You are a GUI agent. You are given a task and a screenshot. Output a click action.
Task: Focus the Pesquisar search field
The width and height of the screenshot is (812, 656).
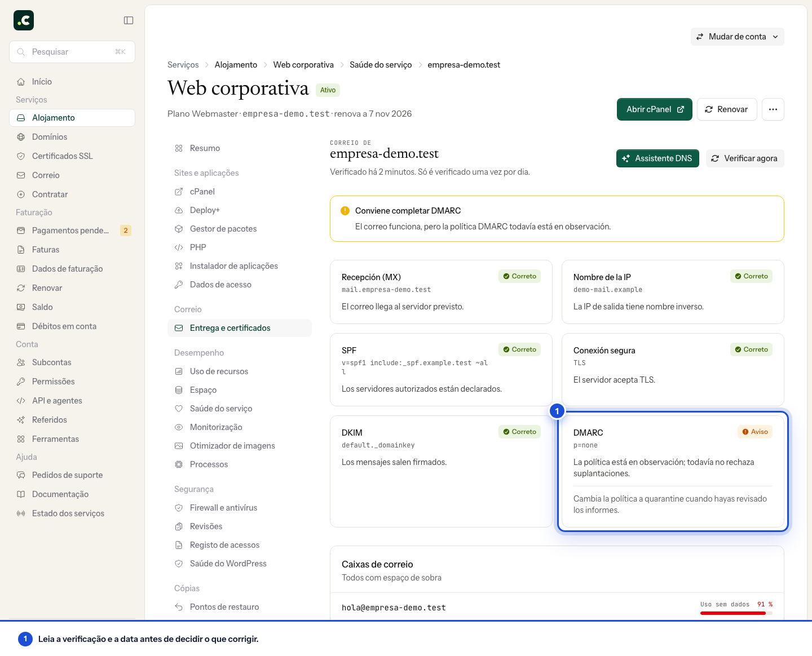72,52
